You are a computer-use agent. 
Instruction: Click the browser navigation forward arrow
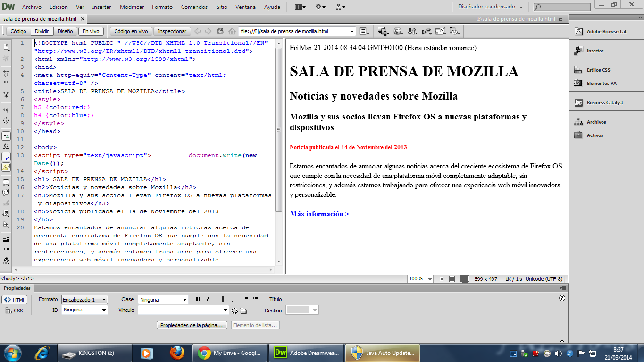[209, 31]
